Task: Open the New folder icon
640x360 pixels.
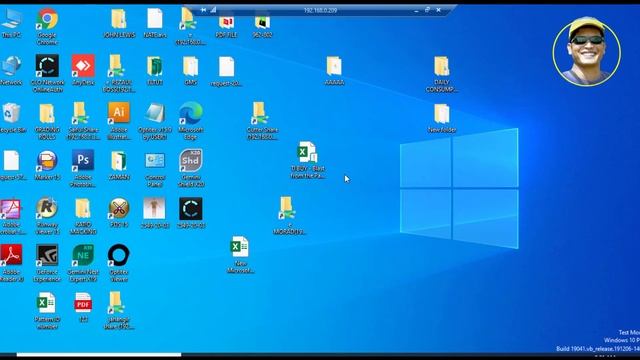Action: point(442,113)
